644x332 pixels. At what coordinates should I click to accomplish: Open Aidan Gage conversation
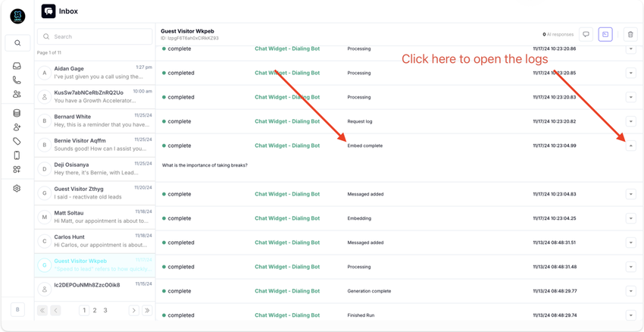95,73
